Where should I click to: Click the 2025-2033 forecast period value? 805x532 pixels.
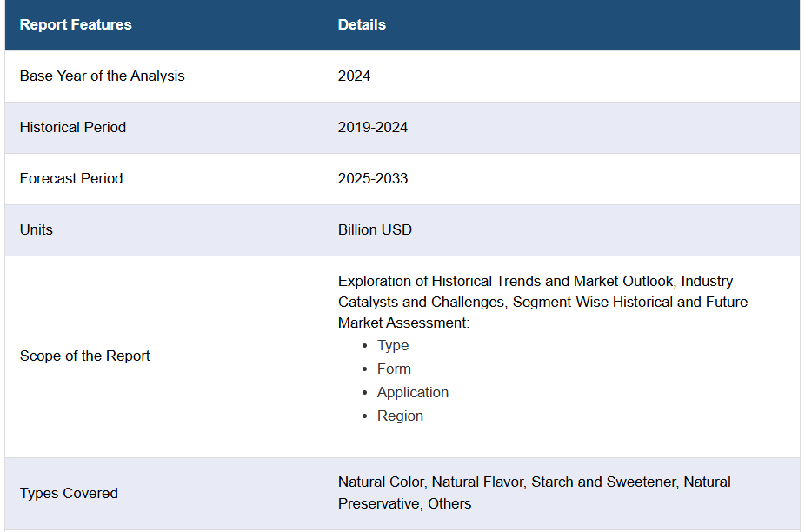(x=373, y=179)
